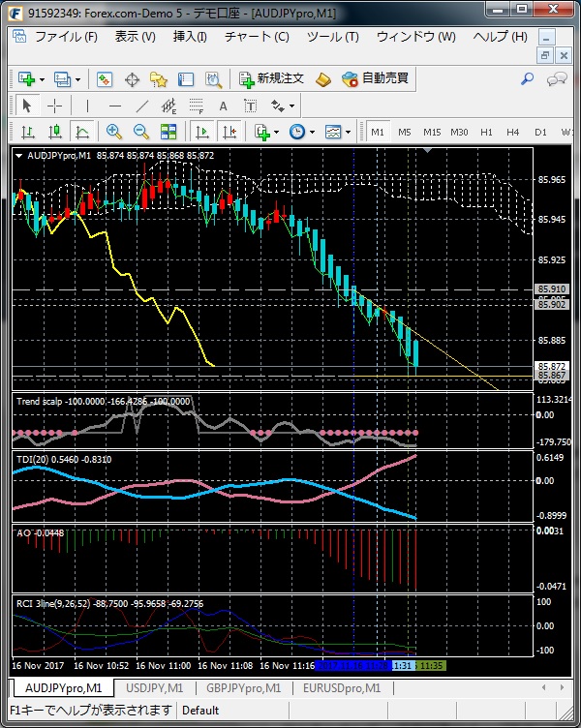
Task: Click the chart shift triangle marker
Action: coord(428,150)
